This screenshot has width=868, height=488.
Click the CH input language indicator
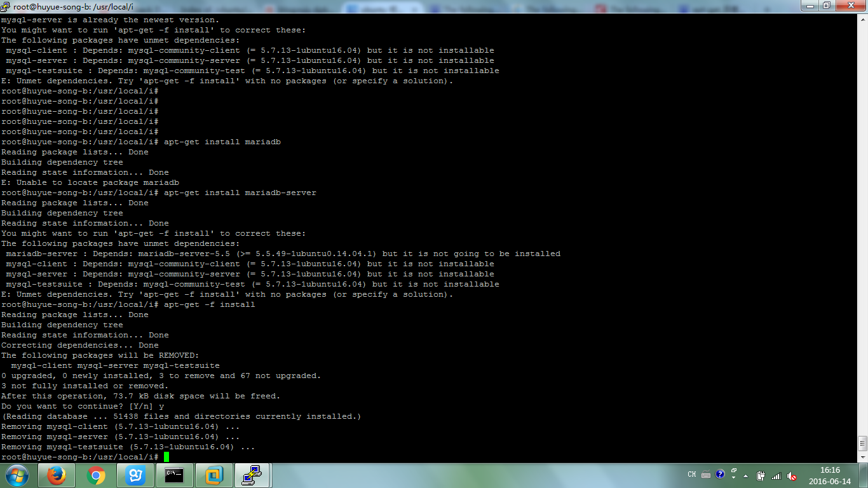(x=692, y=475)
